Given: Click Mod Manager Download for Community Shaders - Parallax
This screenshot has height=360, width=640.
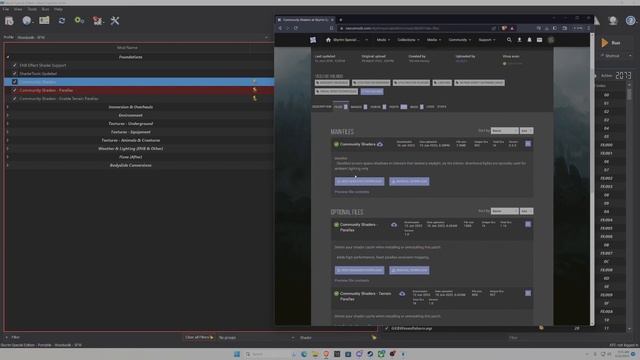Looking at the screenshot, I should 359,270.
